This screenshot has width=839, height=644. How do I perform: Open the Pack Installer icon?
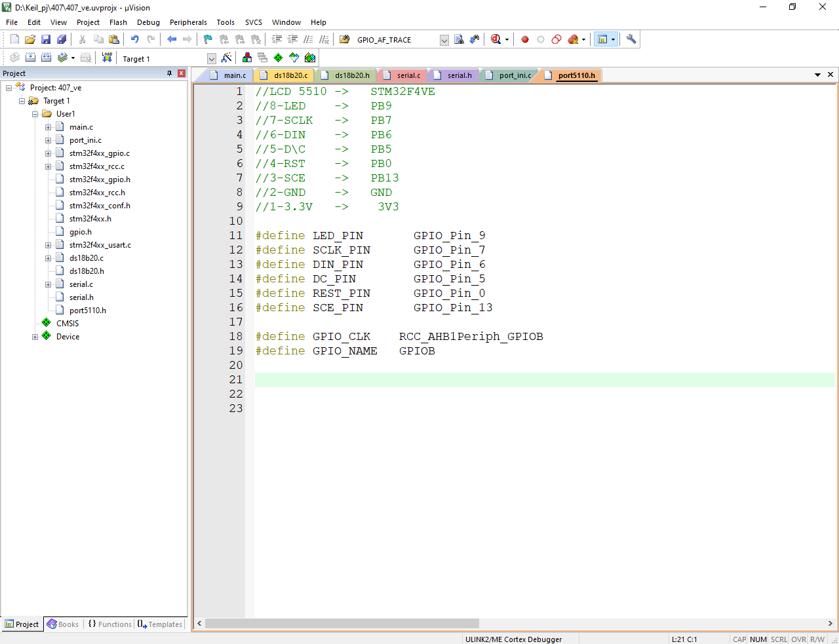pyautogui.click(x=310, y=58)
